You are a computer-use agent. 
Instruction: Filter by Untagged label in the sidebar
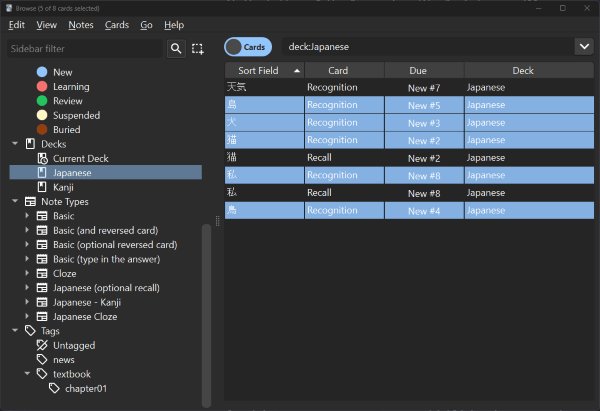[x=74, y=346]
